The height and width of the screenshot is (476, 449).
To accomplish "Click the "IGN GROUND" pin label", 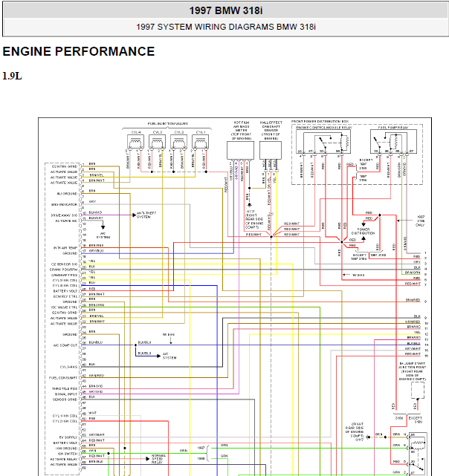I will coord(67,449).
